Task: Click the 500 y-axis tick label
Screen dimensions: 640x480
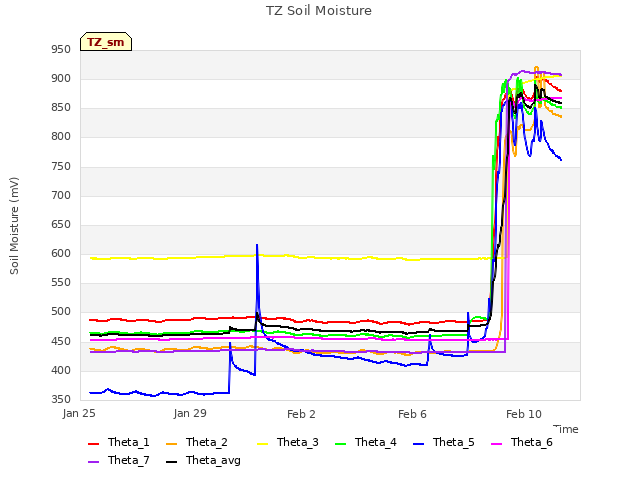Action: coord(61,312)
